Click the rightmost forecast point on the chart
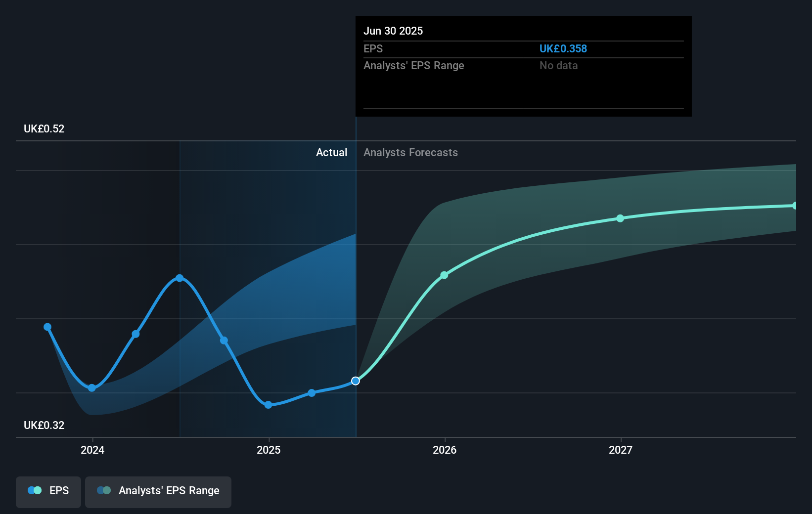Viewport: 812px width, 514px height. [x=795, y=205]
